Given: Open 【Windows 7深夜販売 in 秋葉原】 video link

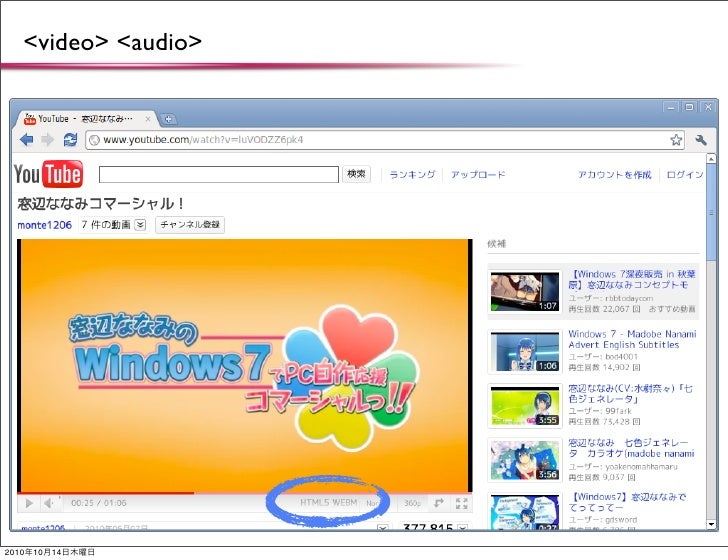Looking at the screenshot, I should click(632, 279).
